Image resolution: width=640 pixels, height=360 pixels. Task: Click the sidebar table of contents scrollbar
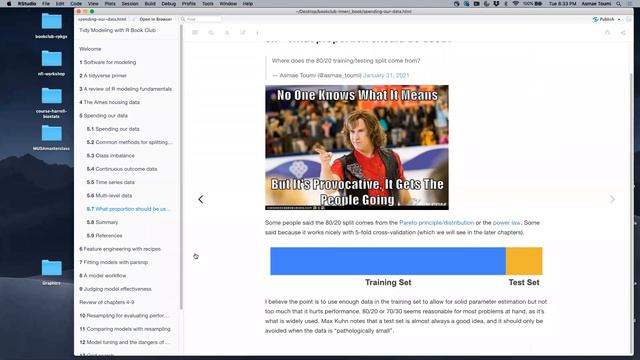[x=181, y=167]
